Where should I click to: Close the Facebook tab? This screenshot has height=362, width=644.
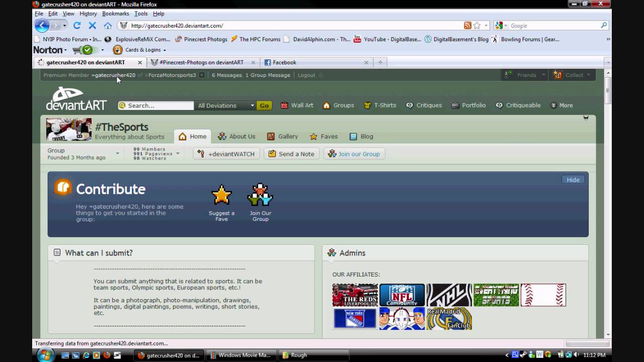pyautogui.click(x=366, y=62)
